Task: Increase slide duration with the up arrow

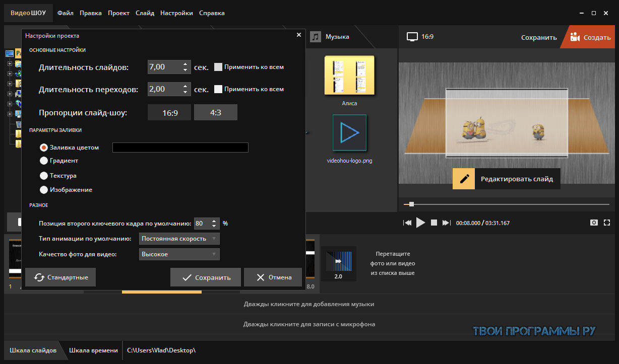Action: pos(185,64)
